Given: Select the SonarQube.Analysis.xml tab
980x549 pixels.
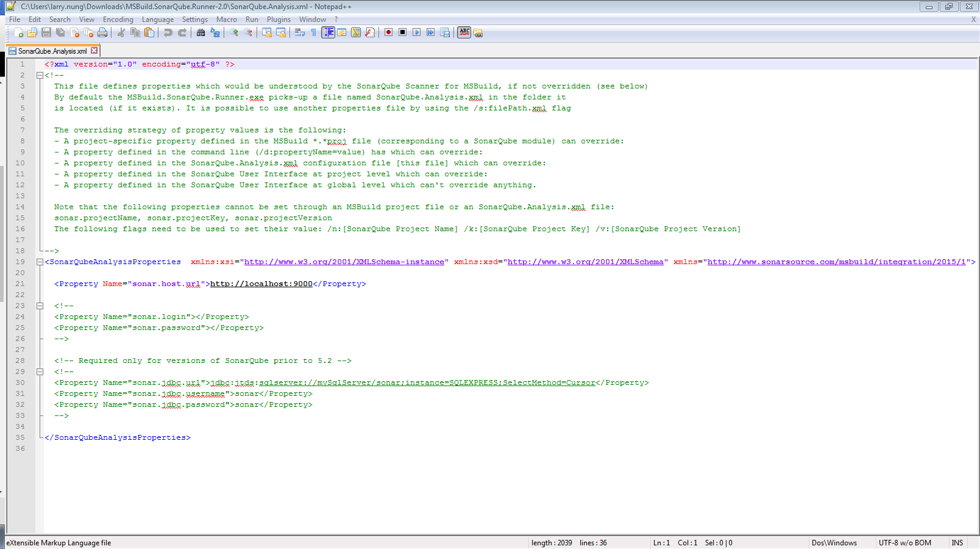Looking at the screenshot, I should click(52, 51).
